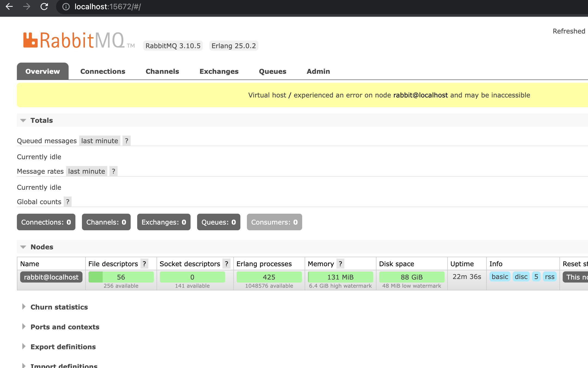Click the last minute dropdown for queued messages

tap(100, 141)
